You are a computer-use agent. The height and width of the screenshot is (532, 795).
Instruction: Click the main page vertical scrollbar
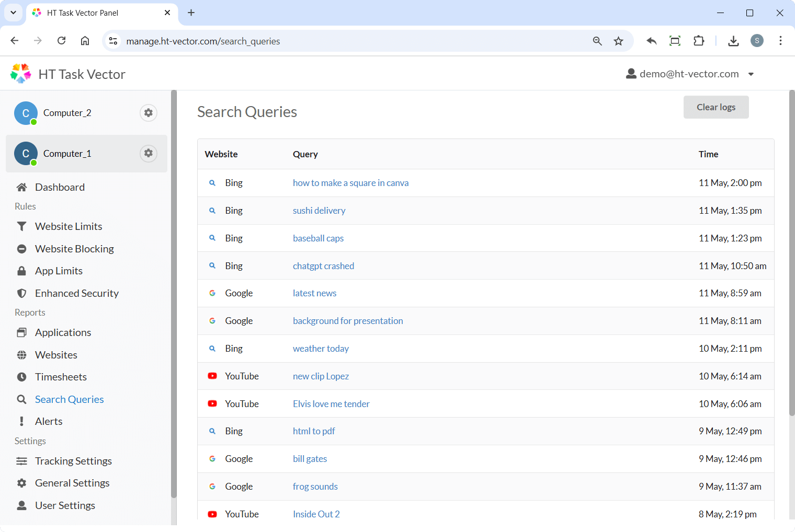coord(791,251)
